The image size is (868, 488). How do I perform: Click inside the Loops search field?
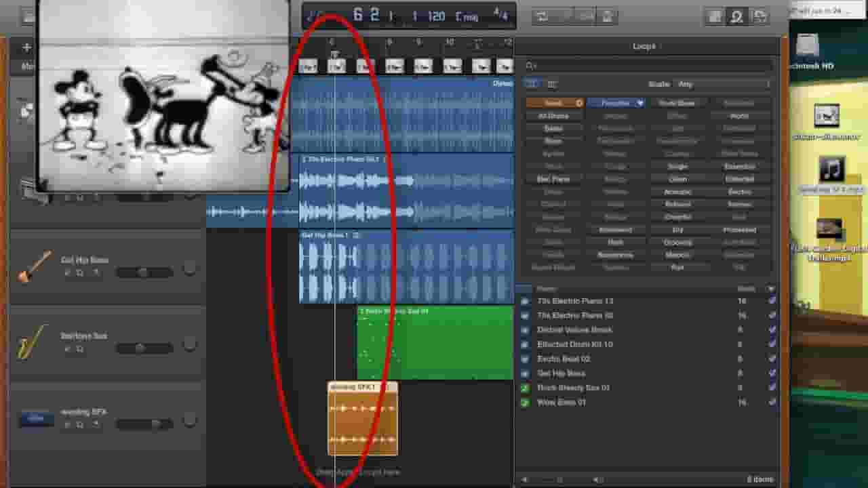[x=648, y=66]
